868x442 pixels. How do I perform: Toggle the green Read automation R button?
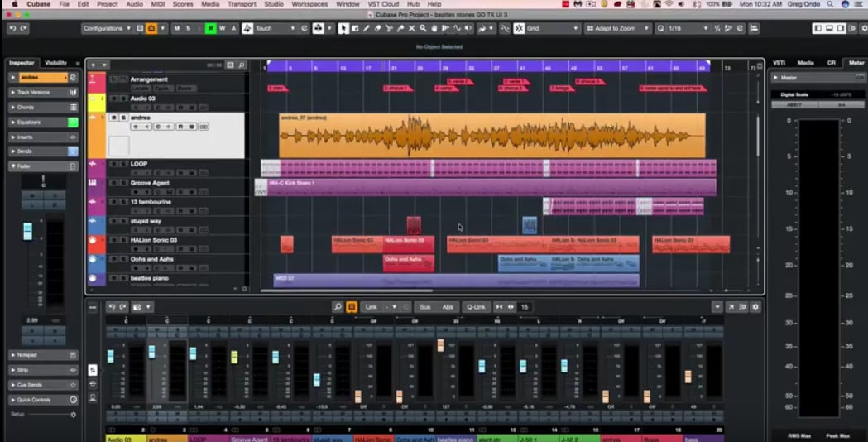tap(210, 28)
